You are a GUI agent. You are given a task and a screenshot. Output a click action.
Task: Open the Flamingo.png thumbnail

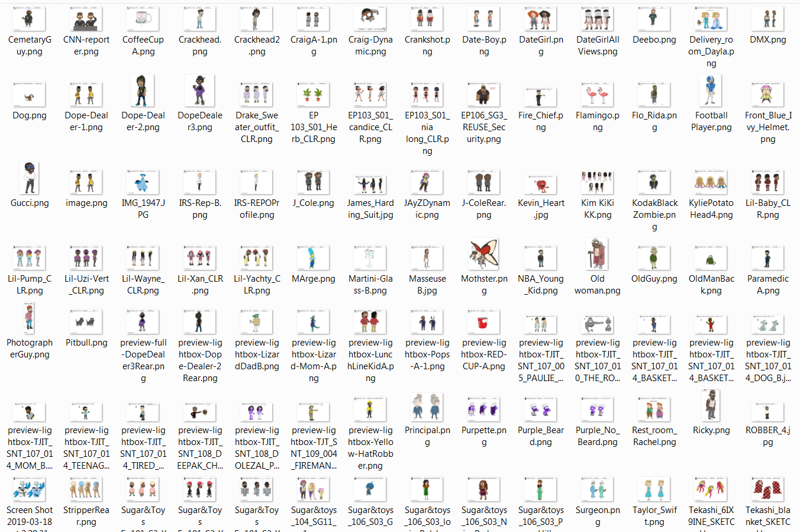click(597, 94)
